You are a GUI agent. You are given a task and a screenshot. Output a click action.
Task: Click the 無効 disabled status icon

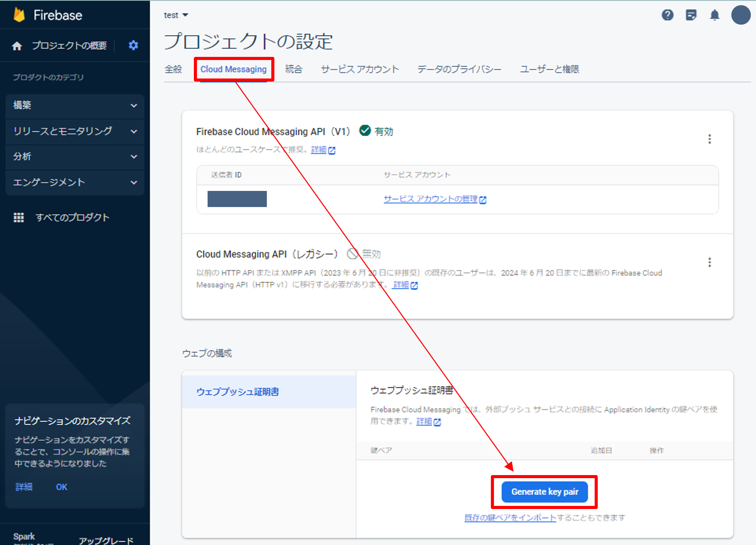pyautogui.click(x=352, y=254)
